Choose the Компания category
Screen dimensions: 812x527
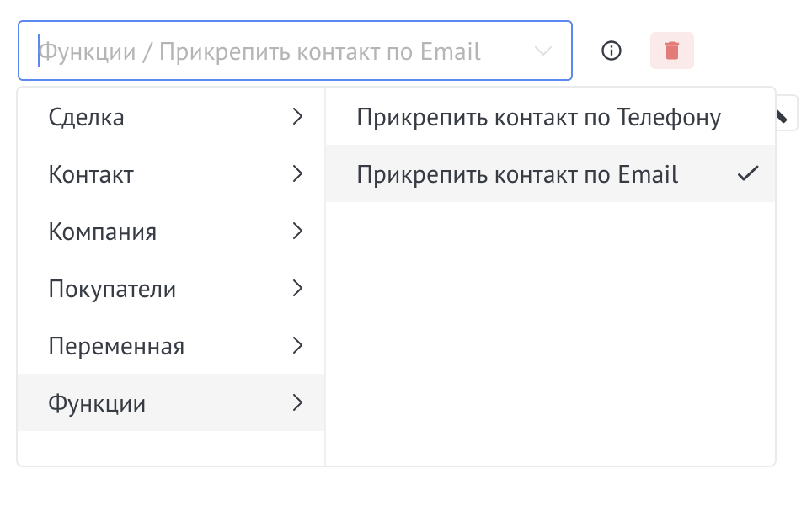point(103,232)
